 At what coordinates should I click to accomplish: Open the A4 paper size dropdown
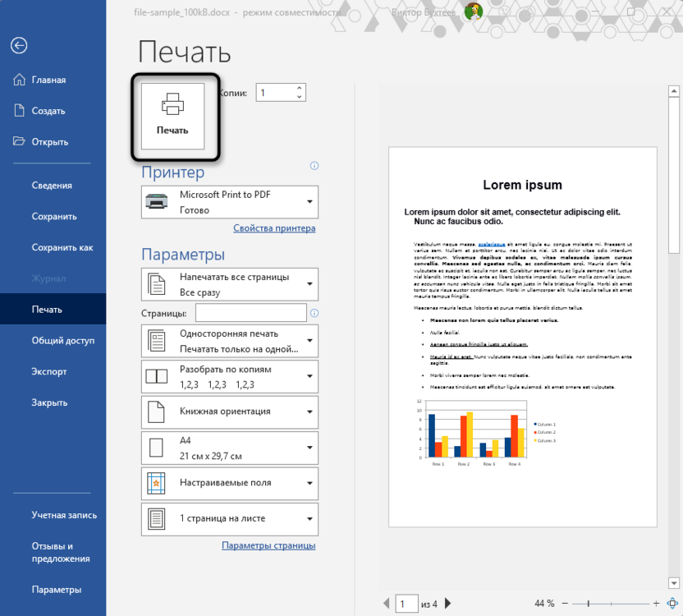[x=230, y=448]
